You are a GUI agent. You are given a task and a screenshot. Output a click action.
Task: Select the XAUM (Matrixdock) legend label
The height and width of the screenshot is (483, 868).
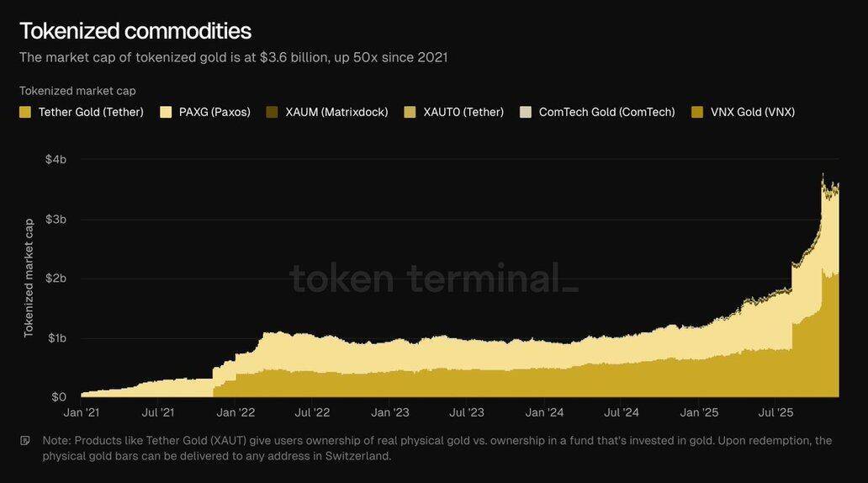(x=336, y=112)
